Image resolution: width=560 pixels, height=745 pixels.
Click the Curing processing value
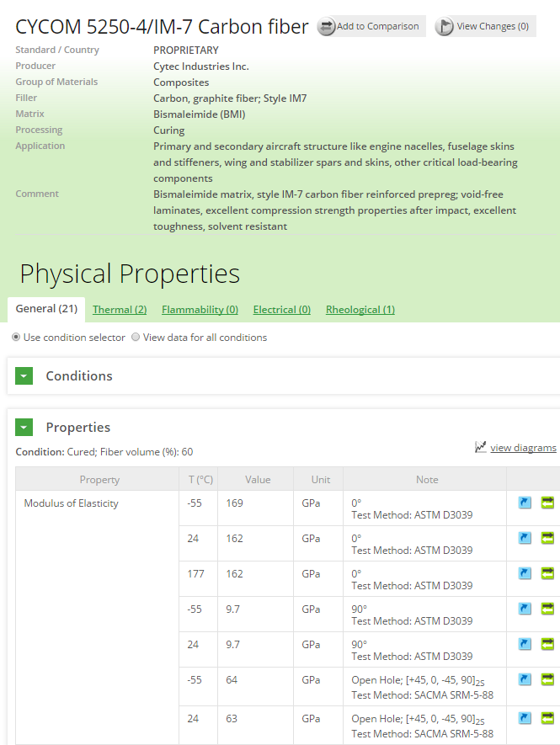(x=168, y=130)
